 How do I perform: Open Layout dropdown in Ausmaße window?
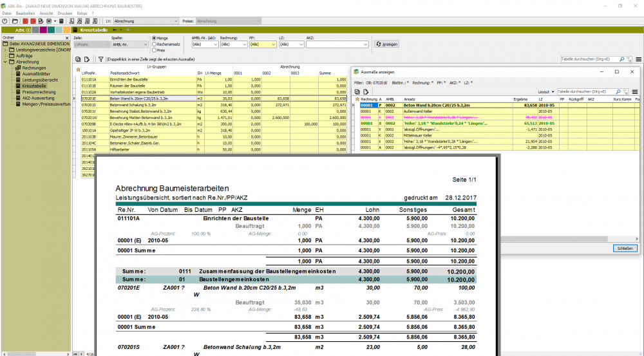point(546,92)
